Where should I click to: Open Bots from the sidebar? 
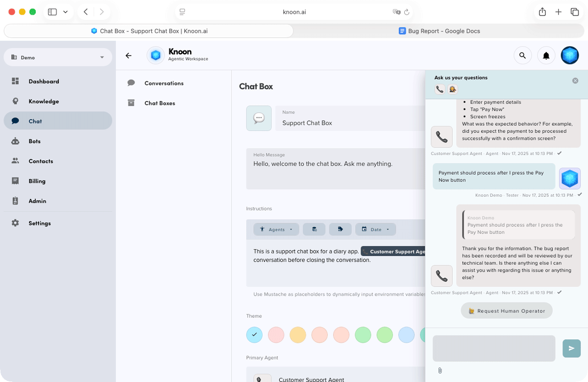pyautogui.click(x=34, y=141)
